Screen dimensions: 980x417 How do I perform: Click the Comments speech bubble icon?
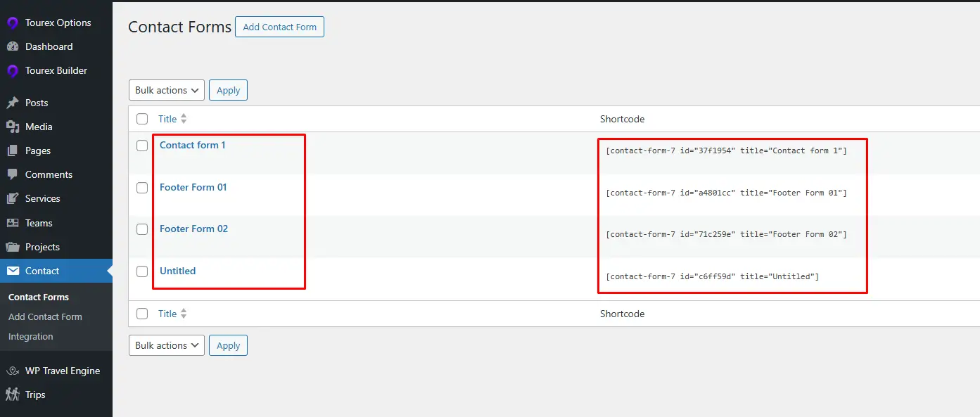pyautogui.click(x=12, y=174)
